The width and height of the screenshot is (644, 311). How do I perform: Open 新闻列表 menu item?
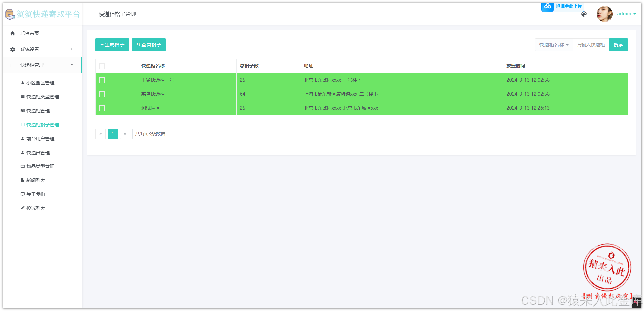pyautogui.click(x=36, y=180)
